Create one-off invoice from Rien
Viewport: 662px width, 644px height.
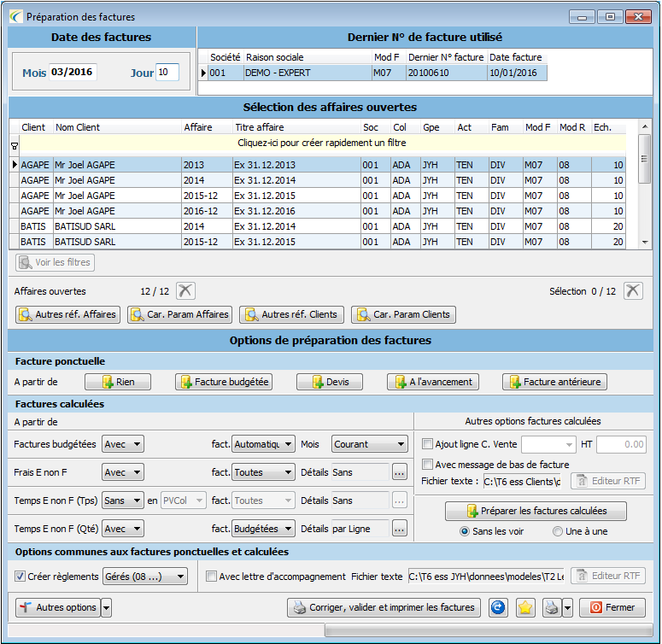pyautogui.click(x=118, y=382)
